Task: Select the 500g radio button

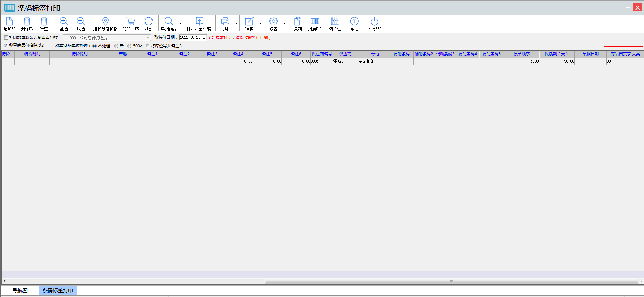Action: 129,46
